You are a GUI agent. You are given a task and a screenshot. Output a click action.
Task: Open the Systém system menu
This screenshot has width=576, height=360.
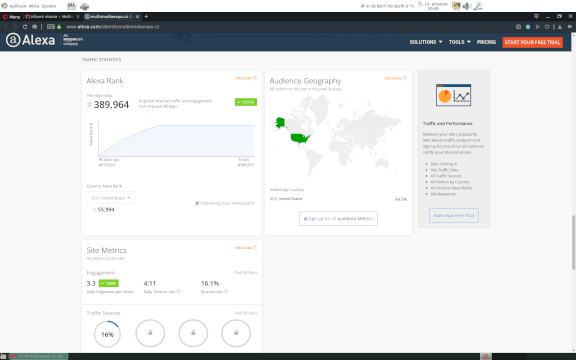[x=48, y=6]
